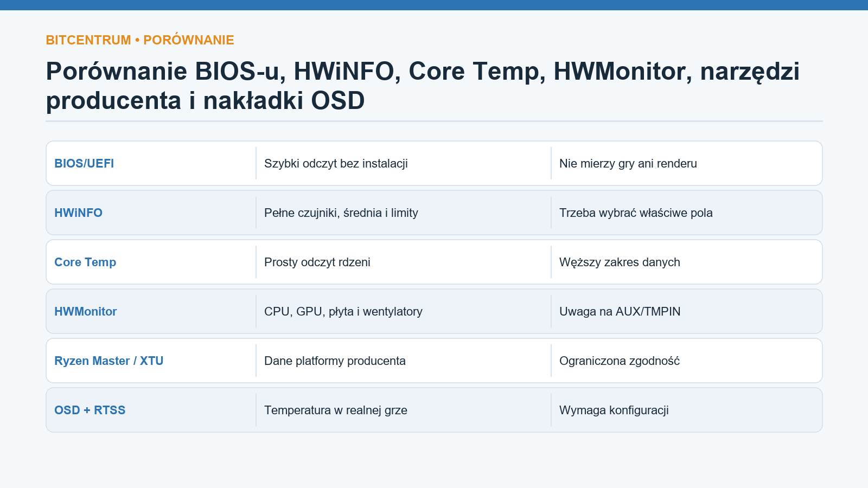Select the HWiNFO row label
Viewport: 868px width, 488px height.
click(x=78, y=213)
